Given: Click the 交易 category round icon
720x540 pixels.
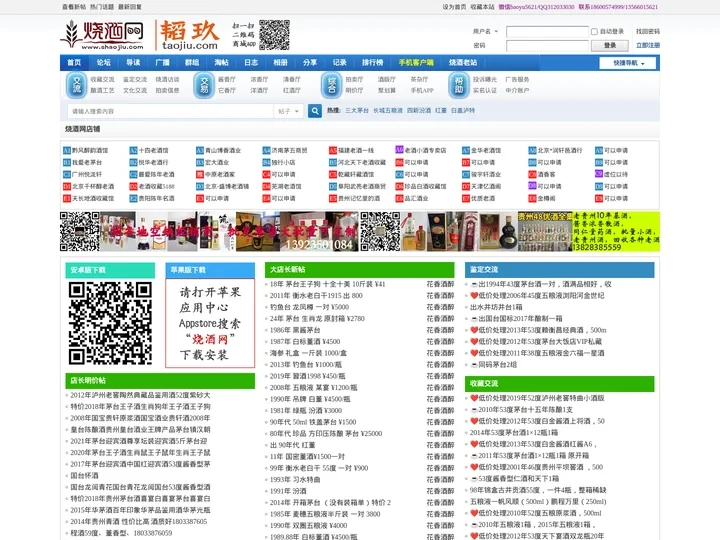Looking at the screenshot, I should (204, 85).
